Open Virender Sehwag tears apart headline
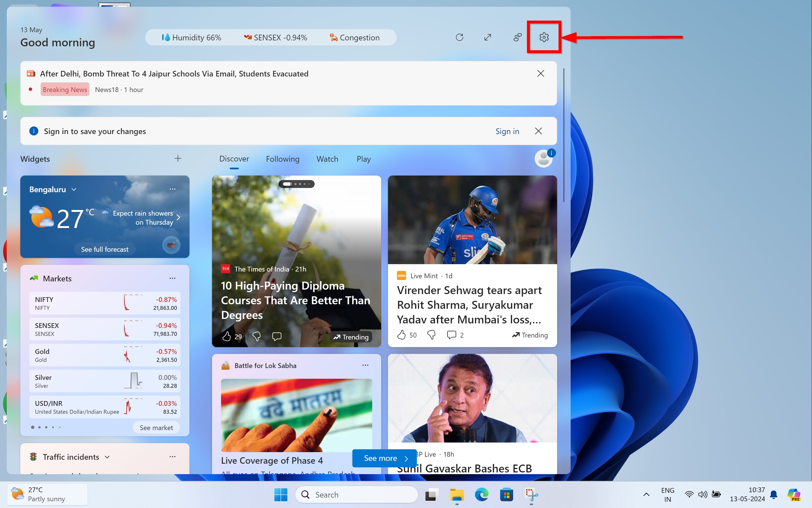The width and height of the screenshot is (812, 508). [x=469, y=305]
